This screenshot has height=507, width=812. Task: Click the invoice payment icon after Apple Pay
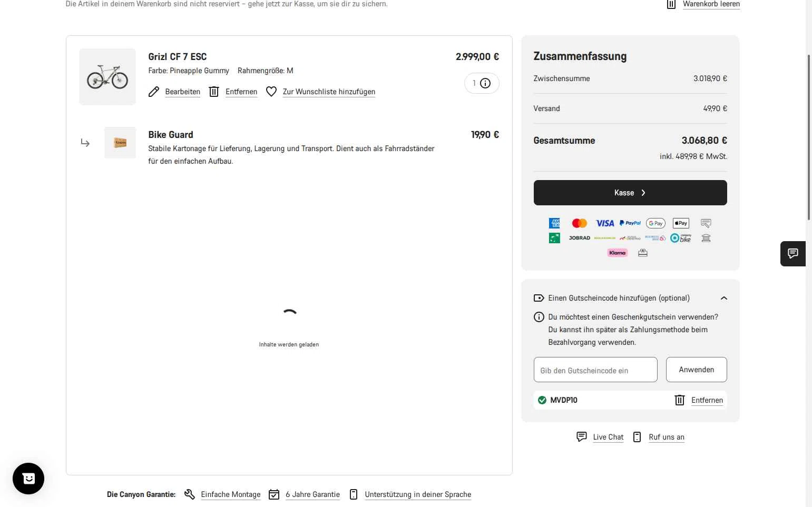(x=706, y=223)
